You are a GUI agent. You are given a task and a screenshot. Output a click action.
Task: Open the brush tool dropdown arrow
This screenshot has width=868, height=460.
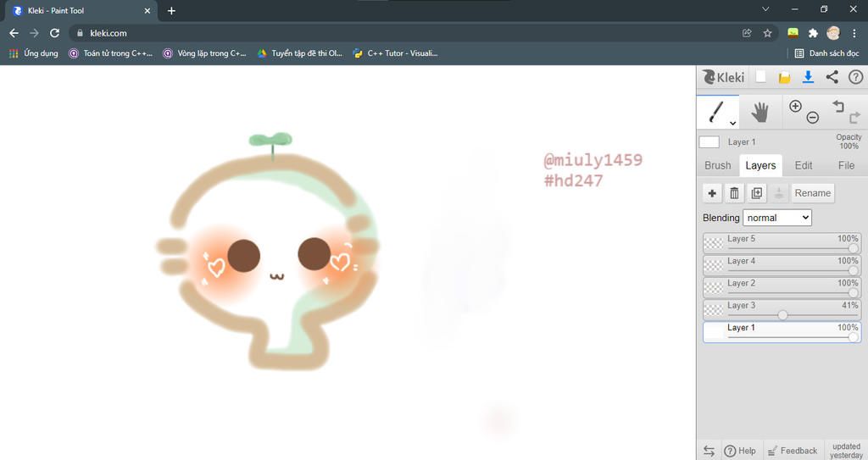tap(732, 123)
